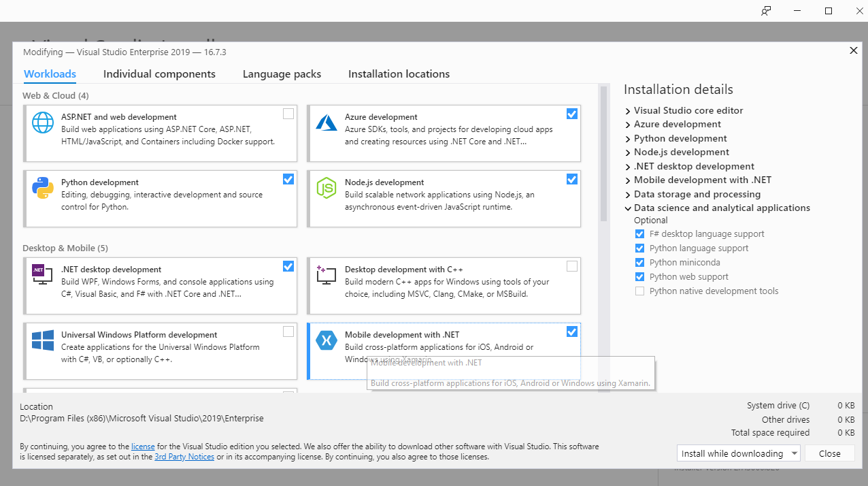Click the ASP.NET globe workload icon

click(43, 123)
